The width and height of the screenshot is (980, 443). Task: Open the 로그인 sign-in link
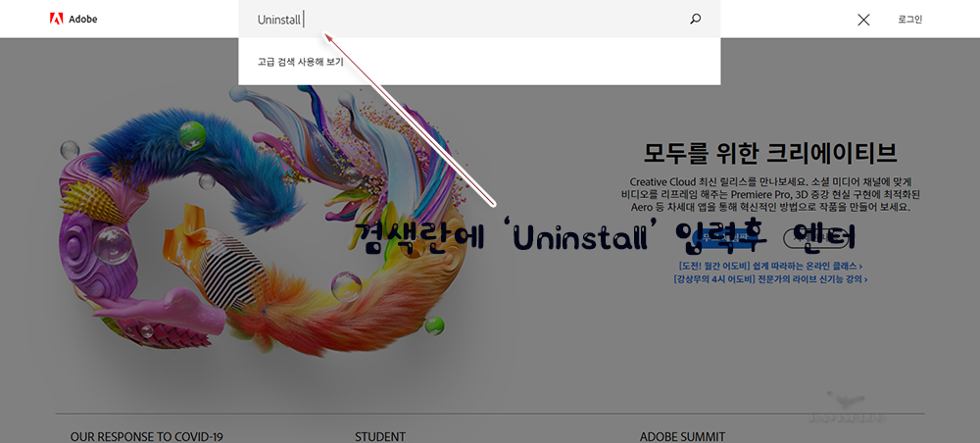click(x=910, y=20)
